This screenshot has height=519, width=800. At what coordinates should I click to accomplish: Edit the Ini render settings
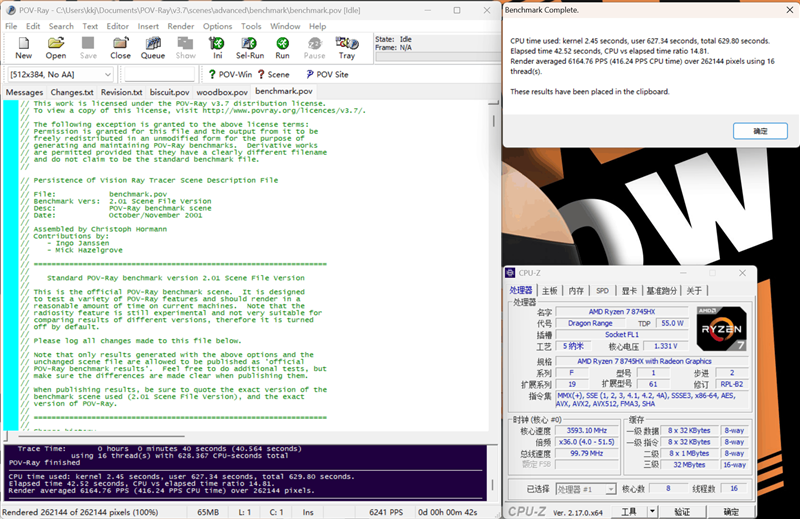tap(217, 47)
